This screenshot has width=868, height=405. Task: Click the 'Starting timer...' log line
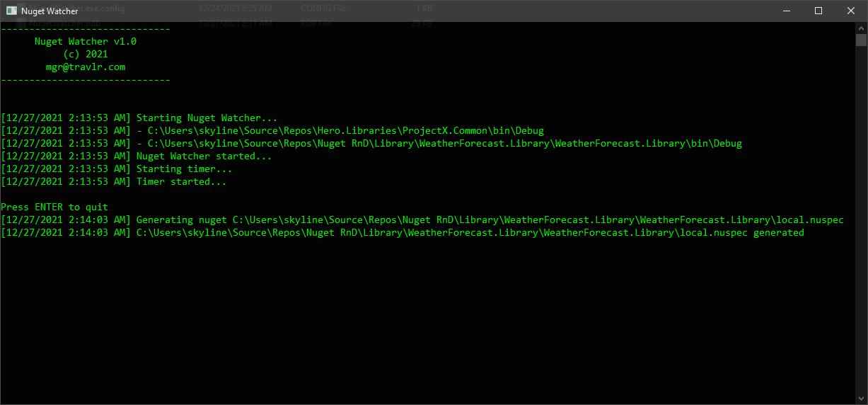click(x=117, y=169)
